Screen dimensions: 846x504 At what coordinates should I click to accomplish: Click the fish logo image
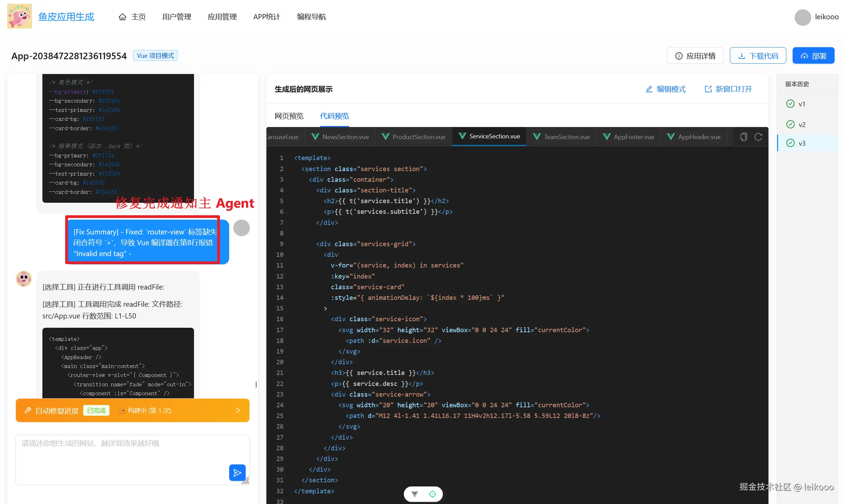tap(20, 16)
